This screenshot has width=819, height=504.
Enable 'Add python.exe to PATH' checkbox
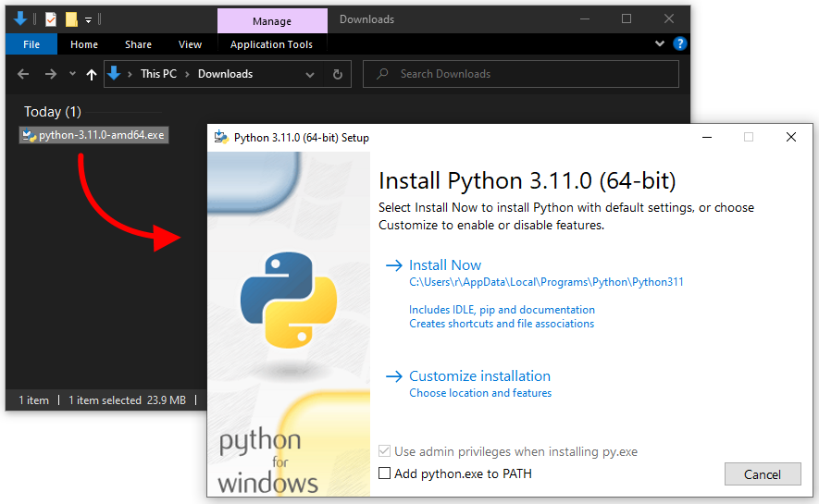384,473
